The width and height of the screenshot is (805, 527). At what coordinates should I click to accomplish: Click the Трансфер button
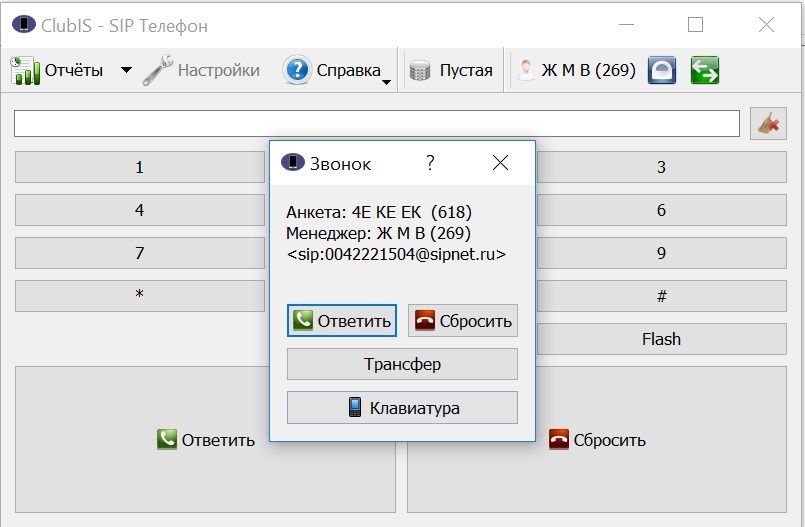402,364
